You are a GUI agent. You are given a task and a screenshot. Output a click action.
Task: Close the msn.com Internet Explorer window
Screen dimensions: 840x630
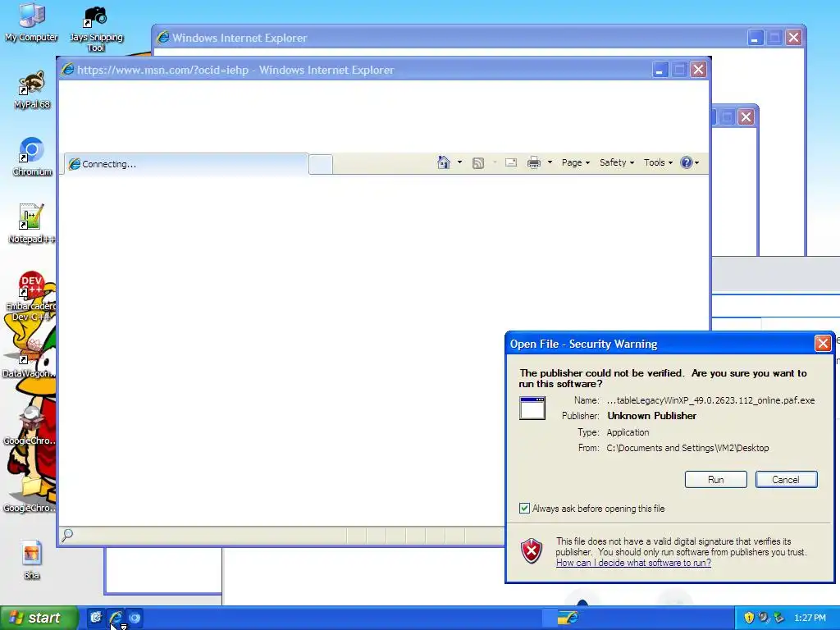click(698, 70)
